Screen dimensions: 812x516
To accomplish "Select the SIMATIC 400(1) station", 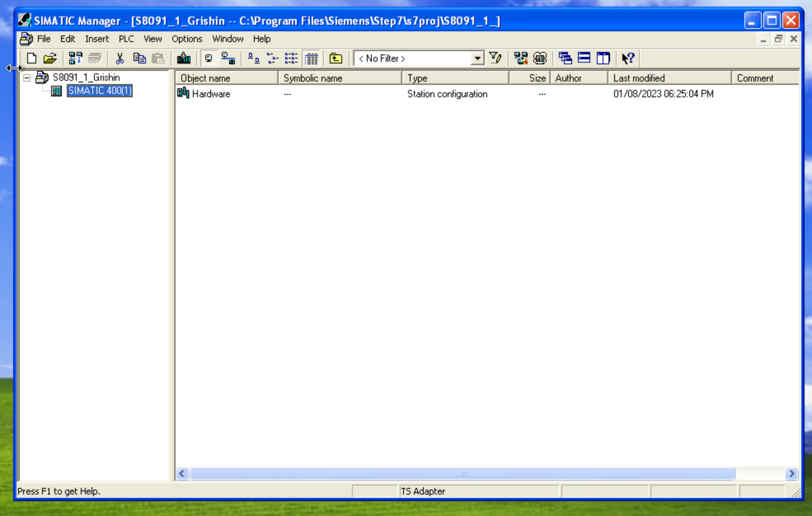I will tap(100, 91).
